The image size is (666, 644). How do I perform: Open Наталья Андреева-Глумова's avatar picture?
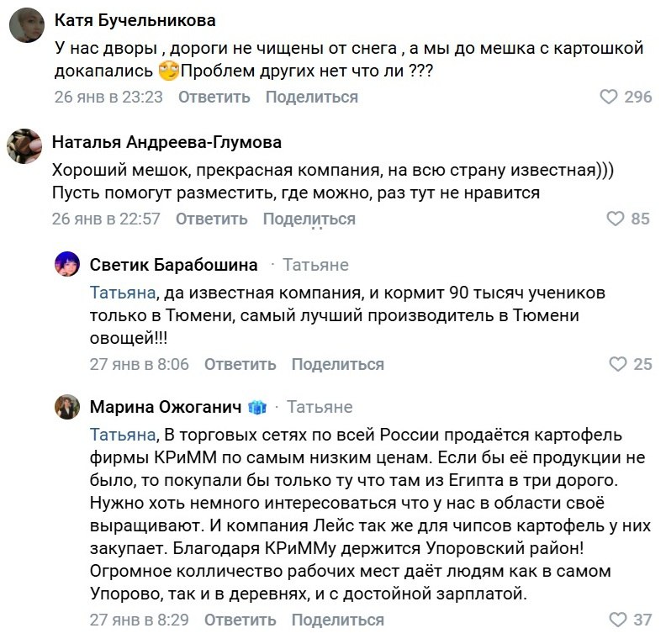(25, 145)
